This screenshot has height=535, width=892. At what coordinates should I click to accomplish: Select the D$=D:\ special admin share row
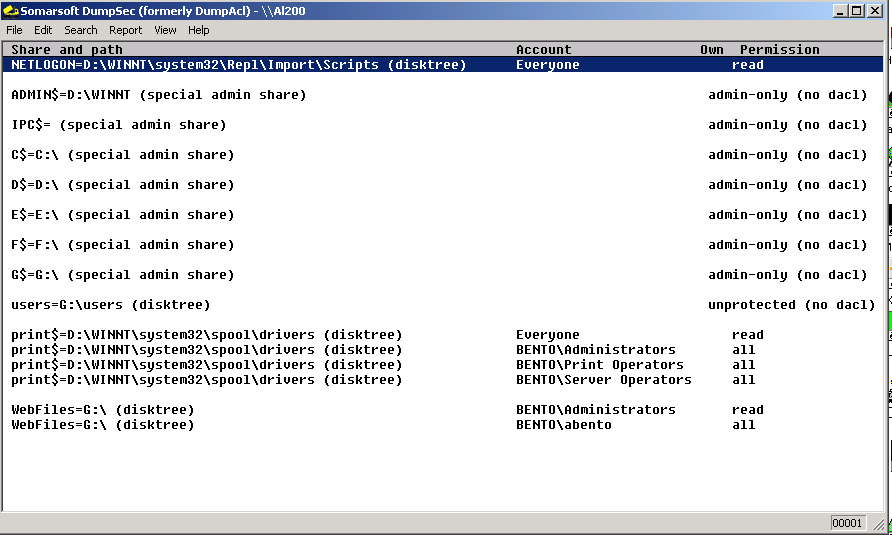point(443,185)
